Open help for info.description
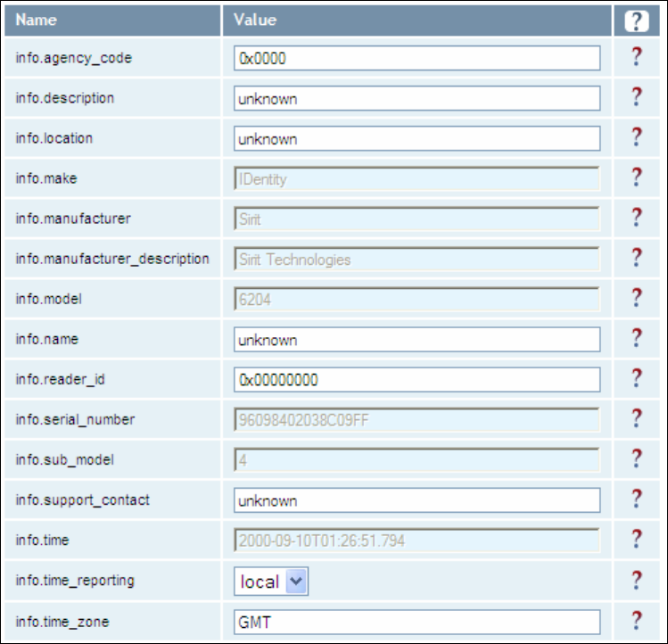This screenshot has height=644, width=668. click(x=637, y=96)
